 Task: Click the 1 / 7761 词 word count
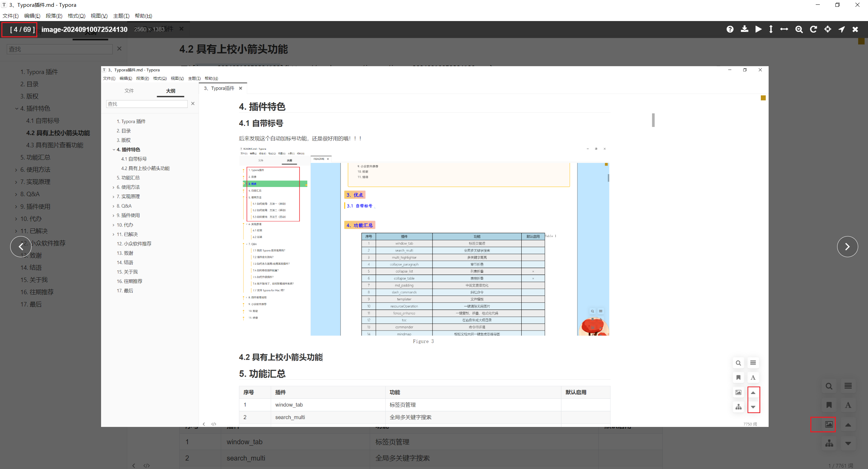pos(841,466)
